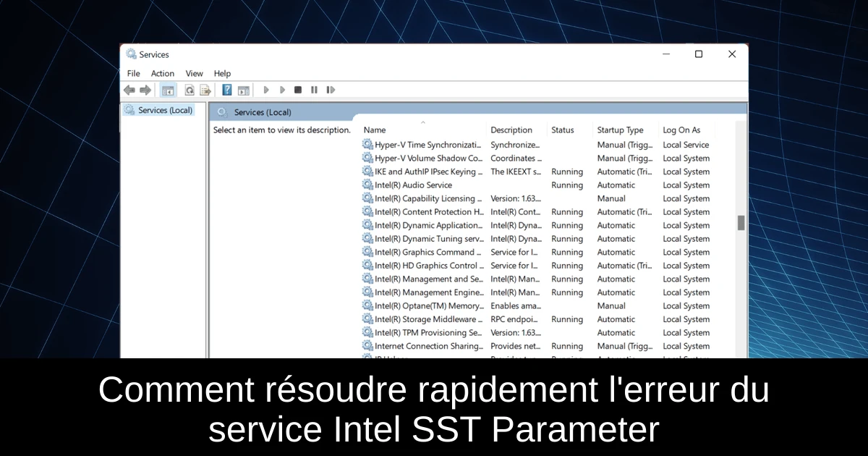
Task: Click the Refresh toolbar icon
Action: (x=190, y=90)
